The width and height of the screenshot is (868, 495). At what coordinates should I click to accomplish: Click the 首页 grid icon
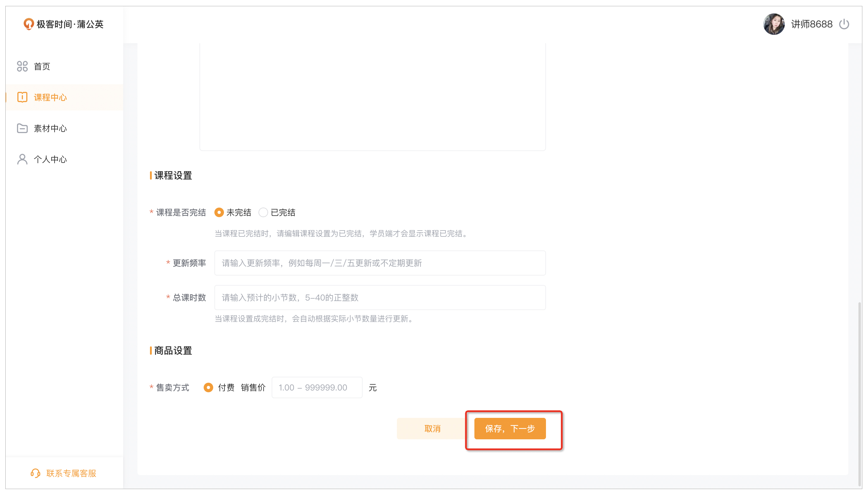point(22,66)
